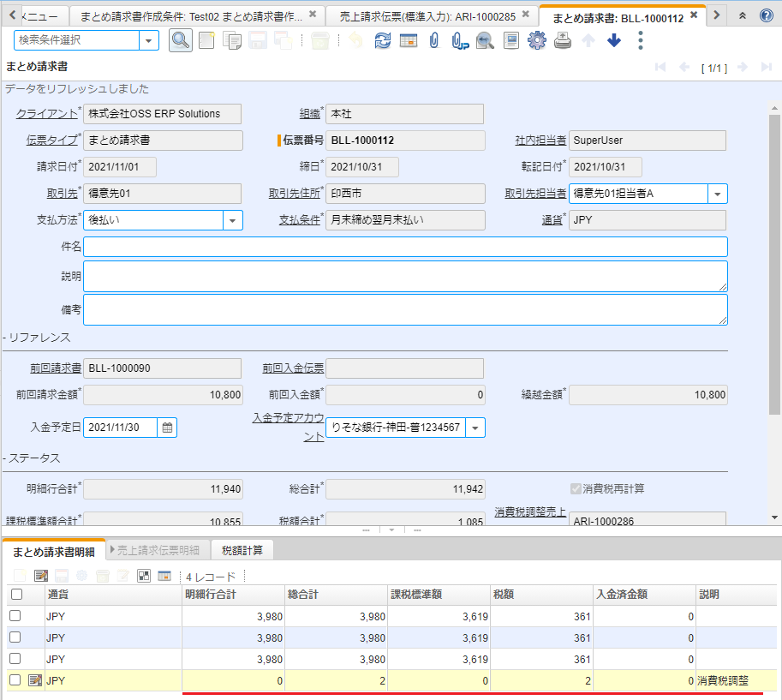Check the first JPY row checkbox
The height and width of the screenshot is (700, 782).
point(15,616)
